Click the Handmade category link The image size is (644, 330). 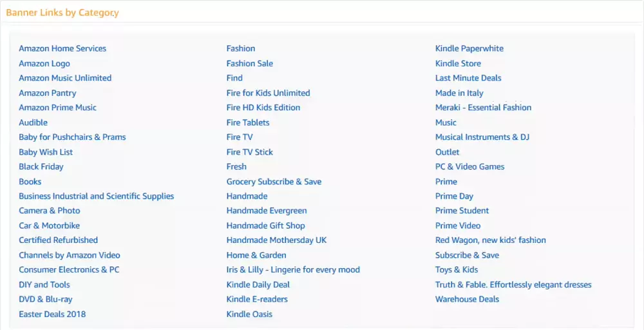[247, 196]
